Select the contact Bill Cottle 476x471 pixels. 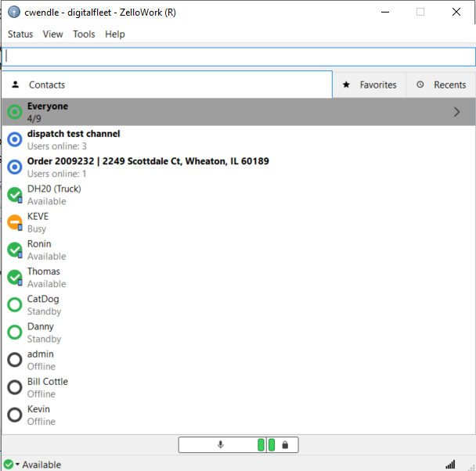[x=48, y=382]
